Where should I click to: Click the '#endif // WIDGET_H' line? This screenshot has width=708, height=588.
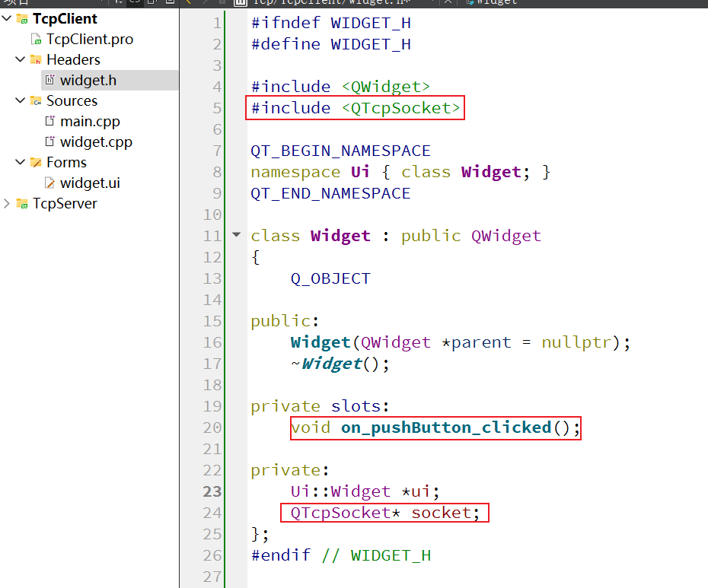pyautogui.click(x=341, y=555)
